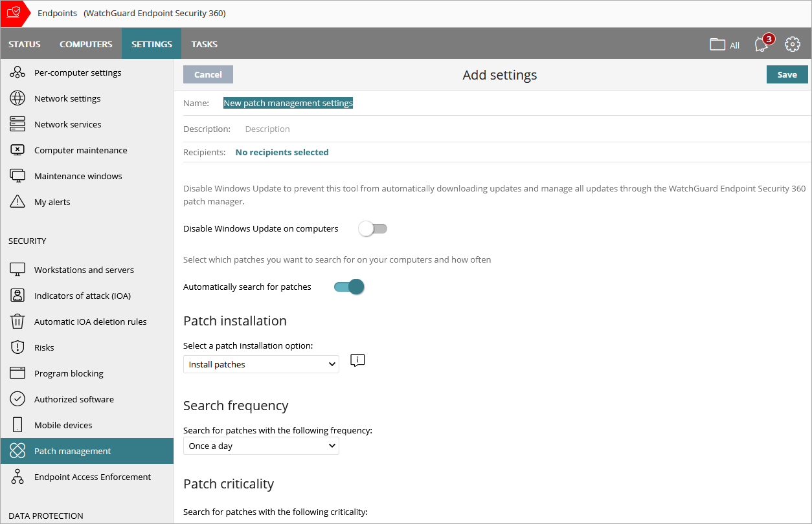This screenshot has width=812, height=524.
Task: Open Computer maintenance menu item
Action: (87, 150)
